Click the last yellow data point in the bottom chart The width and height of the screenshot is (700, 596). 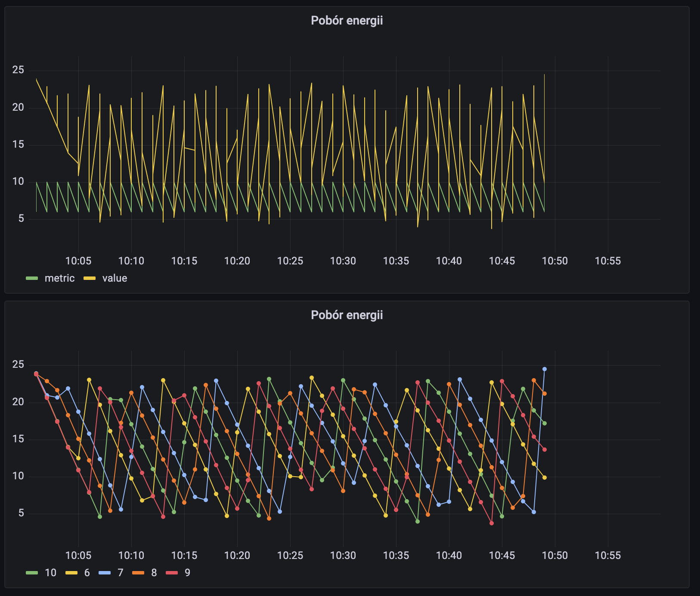tap(545, 478)
